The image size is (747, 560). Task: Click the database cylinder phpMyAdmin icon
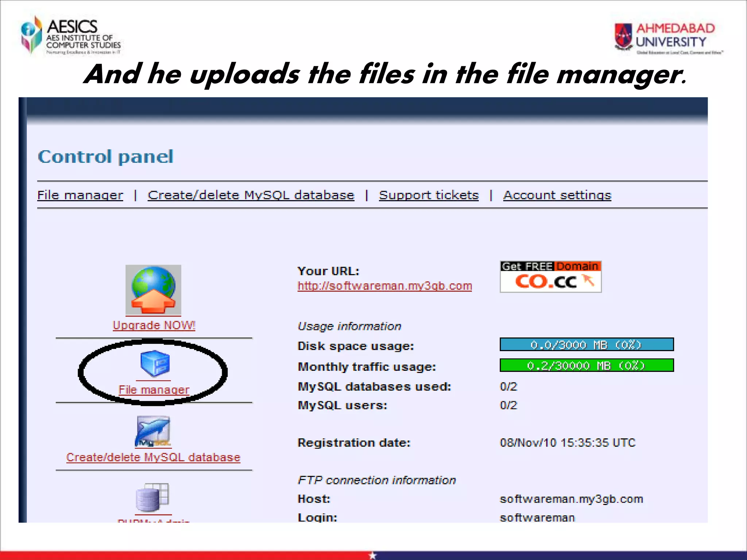coord(152,498)
